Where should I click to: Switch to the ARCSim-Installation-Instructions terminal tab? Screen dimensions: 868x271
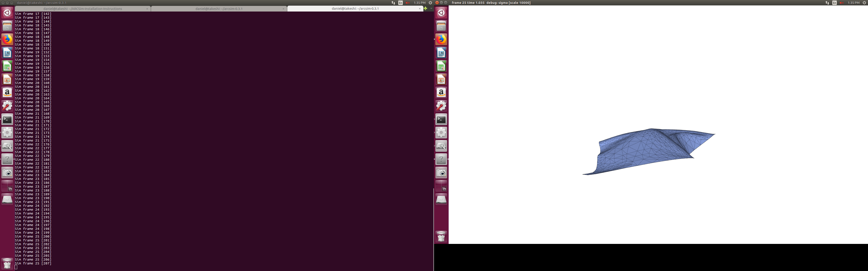(83, 9)
